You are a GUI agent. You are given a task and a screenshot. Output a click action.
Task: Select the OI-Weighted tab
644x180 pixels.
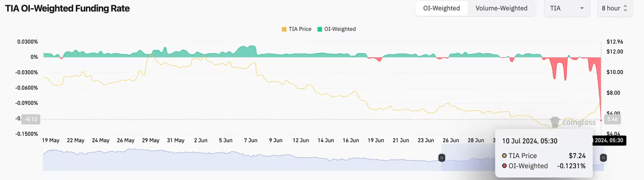tap(441, 8)
